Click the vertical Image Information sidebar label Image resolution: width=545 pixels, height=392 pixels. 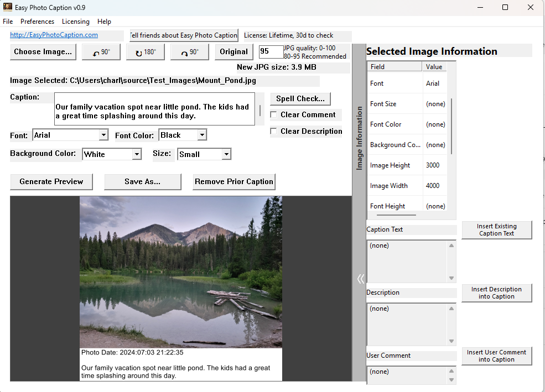point(360,138)
